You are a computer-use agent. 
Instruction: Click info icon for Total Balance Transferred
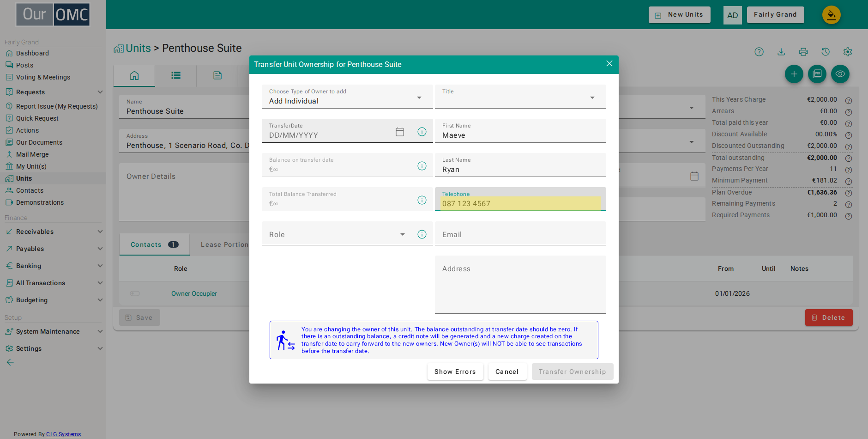pyautogui.click(x=422, y=200)
